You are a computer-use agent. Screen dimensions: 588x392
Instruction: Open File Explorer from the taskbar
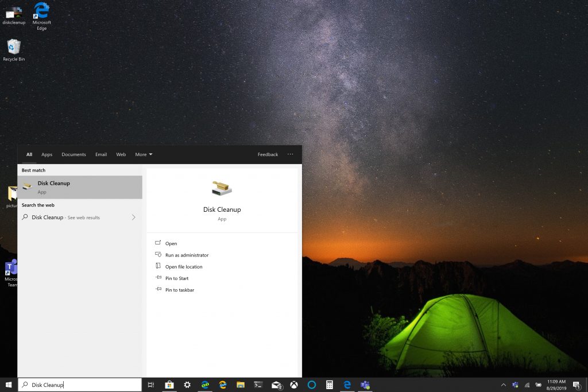[241, 385]
